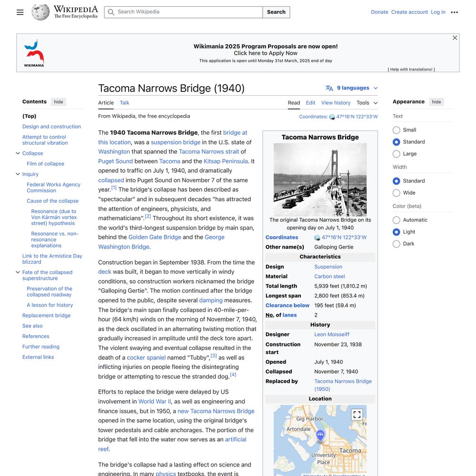The image size is (476, 476).
Task: Select Standard text size
Action: (396, 142)
